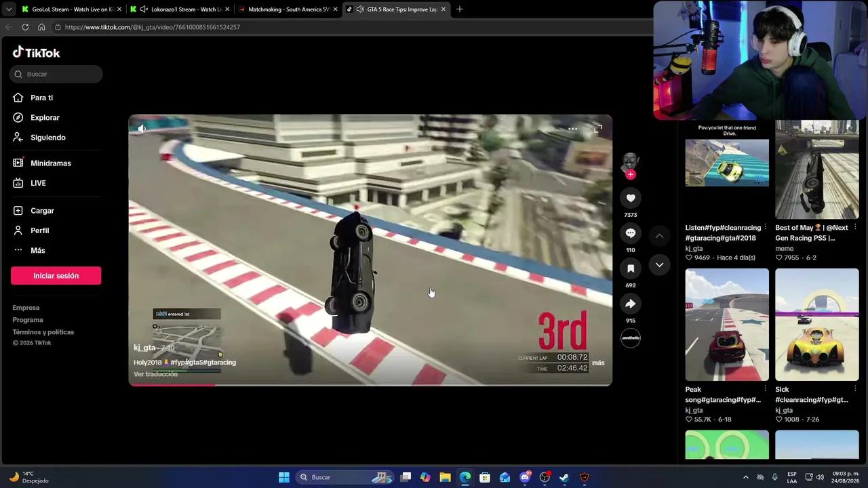Screen dimensions: 868x488
Task: Switch to the Matchmaking South America tab
Action: (289, 9)
